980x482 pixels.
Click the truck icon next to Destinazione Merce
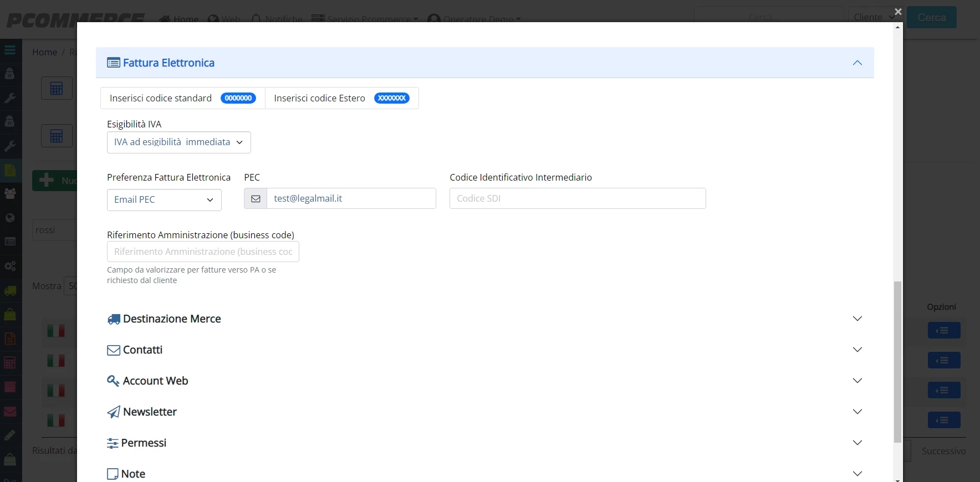pyautogui.click(x=114, y=319)
